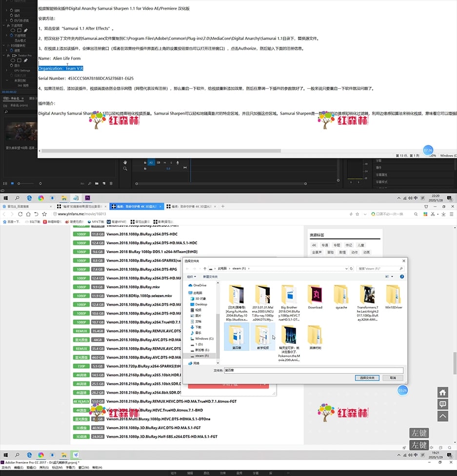
Task: Open a new browser tab
Action: pos(223,206)
